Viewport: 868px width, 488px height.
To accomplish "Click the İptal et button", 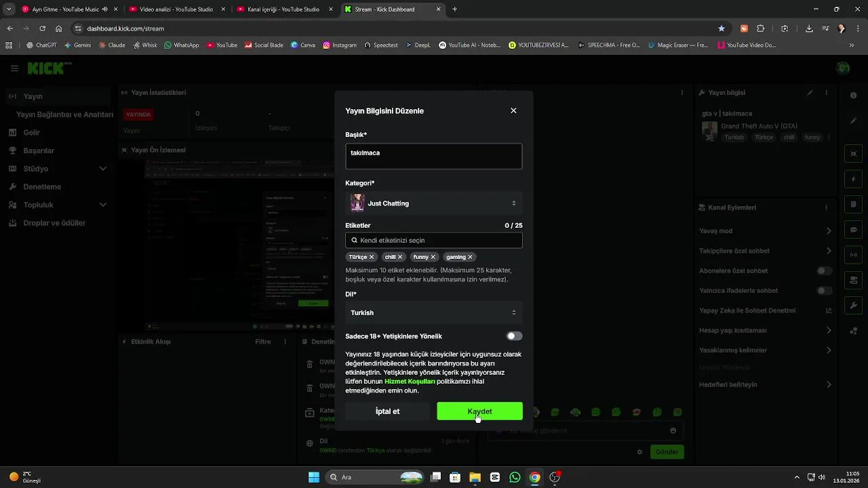I will (x=387, y=411).
